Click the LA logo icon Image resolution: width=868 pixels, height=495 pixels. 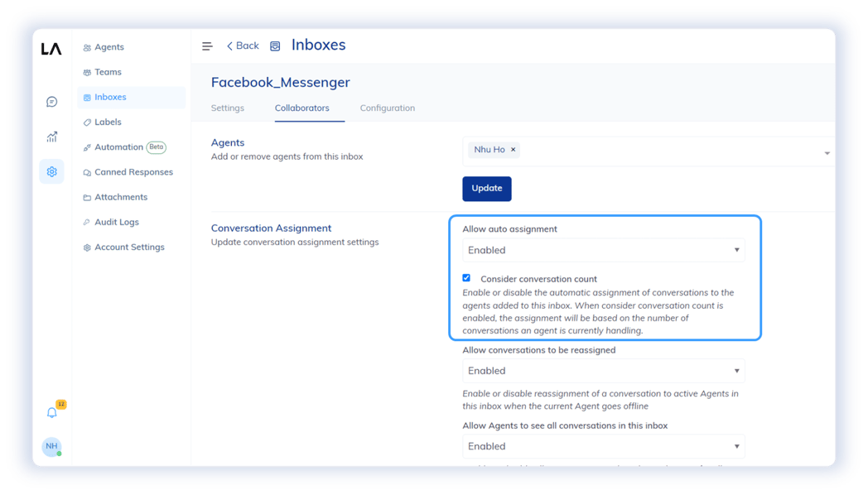(51, 49)
